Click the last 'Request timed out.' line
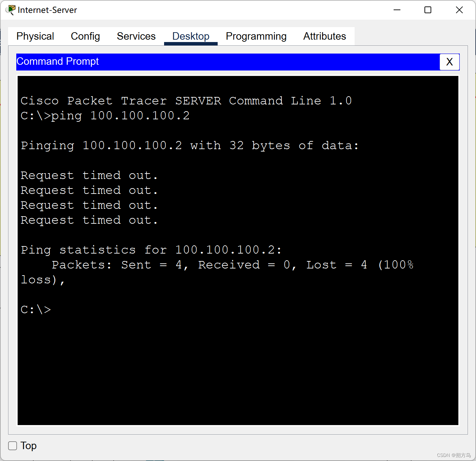 pos(89,220)
